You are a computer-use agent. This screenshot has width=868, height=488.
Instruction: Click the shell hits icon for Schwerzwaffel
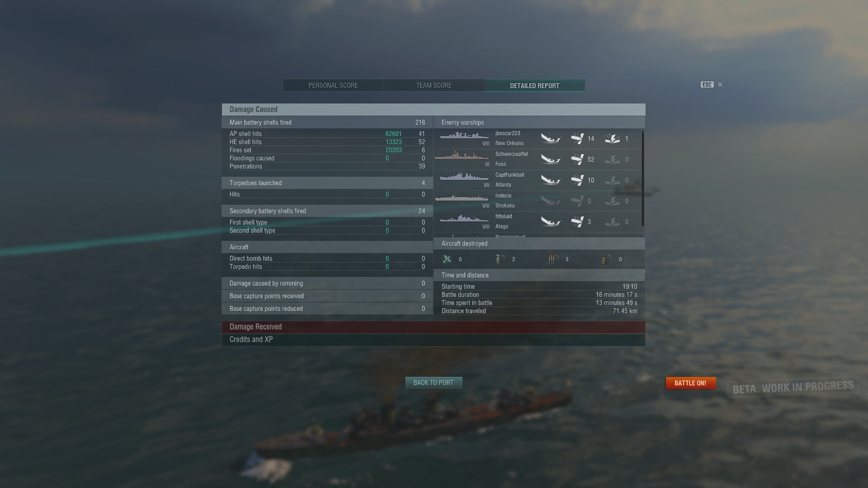(577, 160)
